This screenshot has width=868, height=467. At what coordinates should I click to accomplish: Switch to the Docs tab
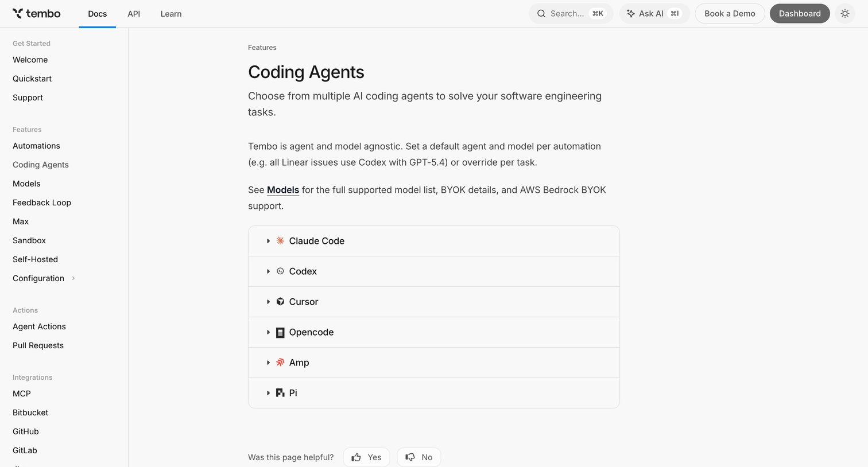pos(97,14)
